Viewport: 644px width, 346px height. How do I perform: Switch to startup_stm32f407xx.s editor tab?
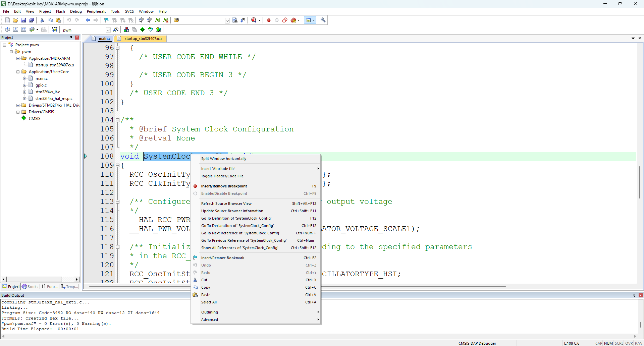click(141, 39)
